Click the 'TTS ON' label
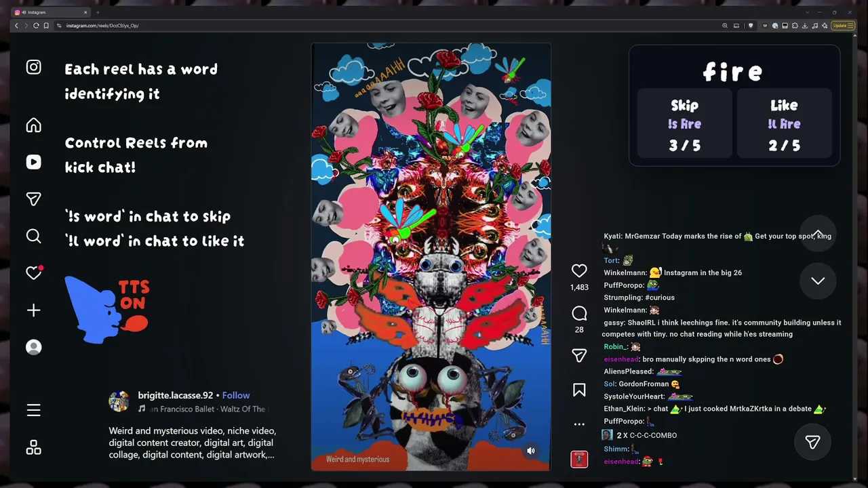This screenshot has width=868, height=488. [x=134, y=296]
